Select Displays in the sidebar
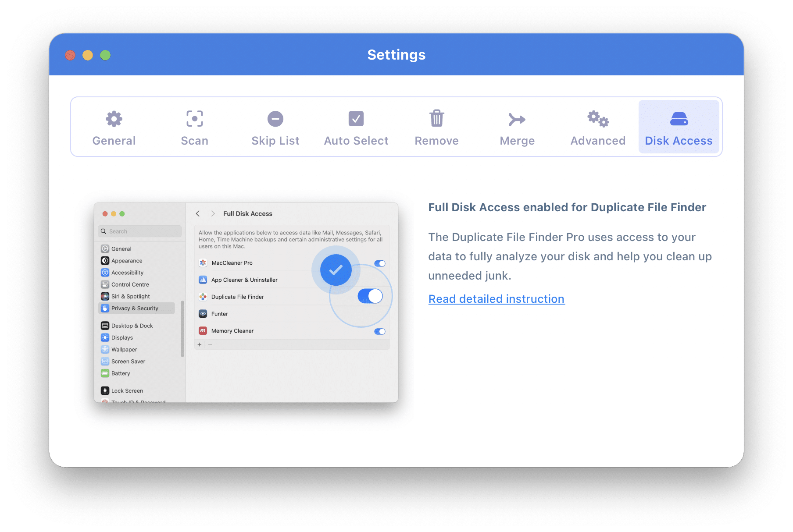793x532 pixels. 137,337
